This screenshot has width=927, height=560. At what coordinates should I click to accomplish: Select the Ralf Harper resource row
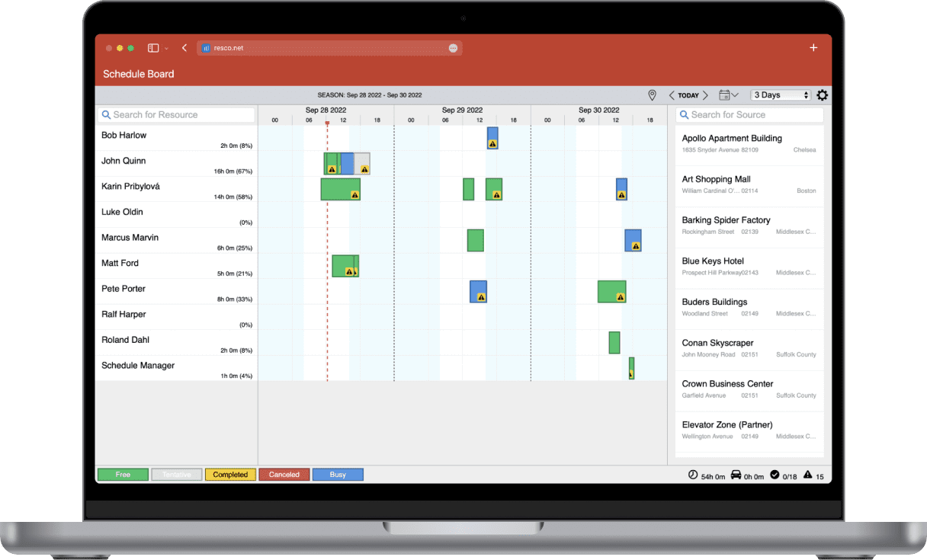[x=177, y=317]
